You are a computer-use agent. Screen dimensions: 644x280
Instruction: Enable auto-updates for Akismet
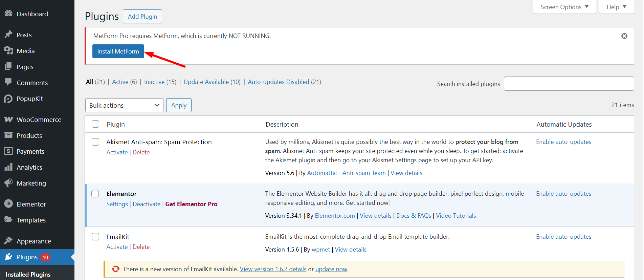tap(563, 142)
